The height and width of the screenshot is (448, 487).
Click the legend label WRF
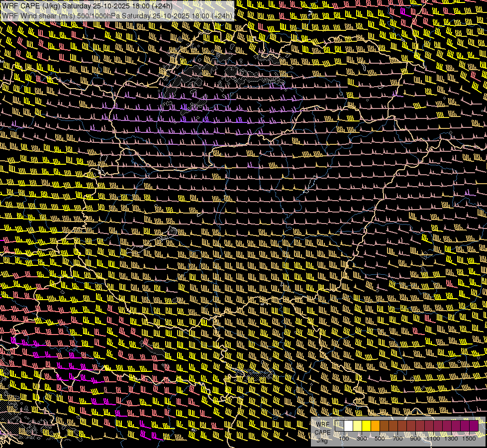(x=323, y=425)
